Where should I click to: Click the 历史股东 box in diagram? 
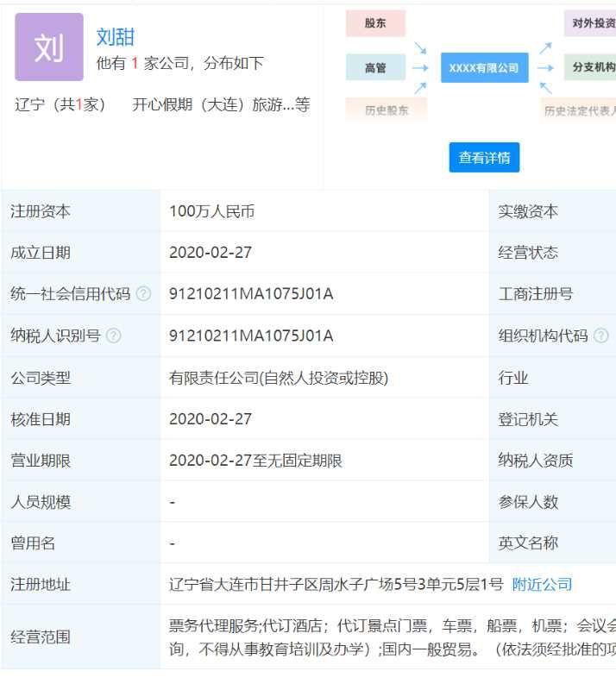[x=387, y=110]
